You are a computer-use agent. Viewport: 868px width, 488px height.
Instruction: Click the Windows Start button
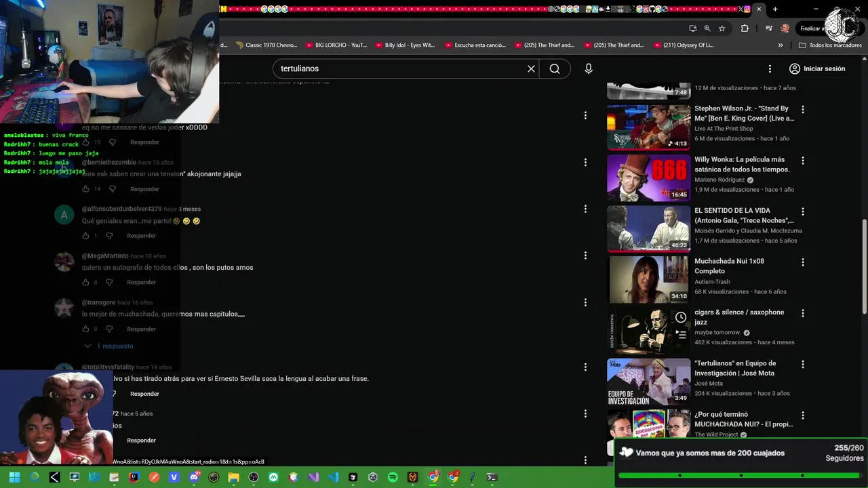point(15,477)
